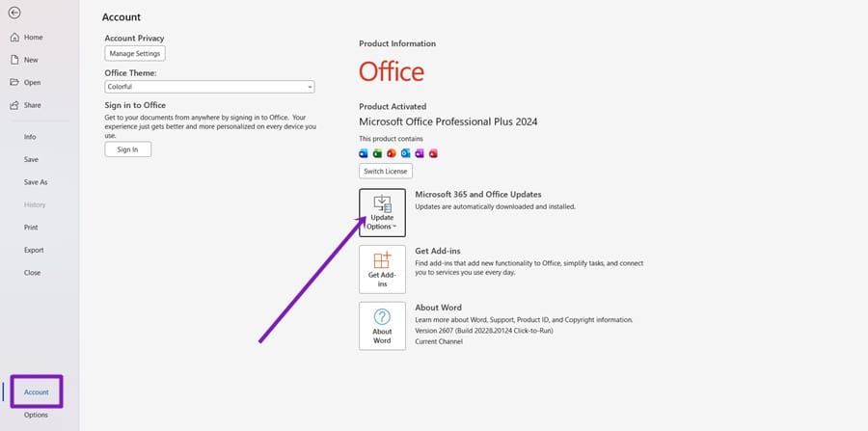868x431 pixels.
Task: Open the Info page
Action: pyautogui.click(x=30, y=137)
